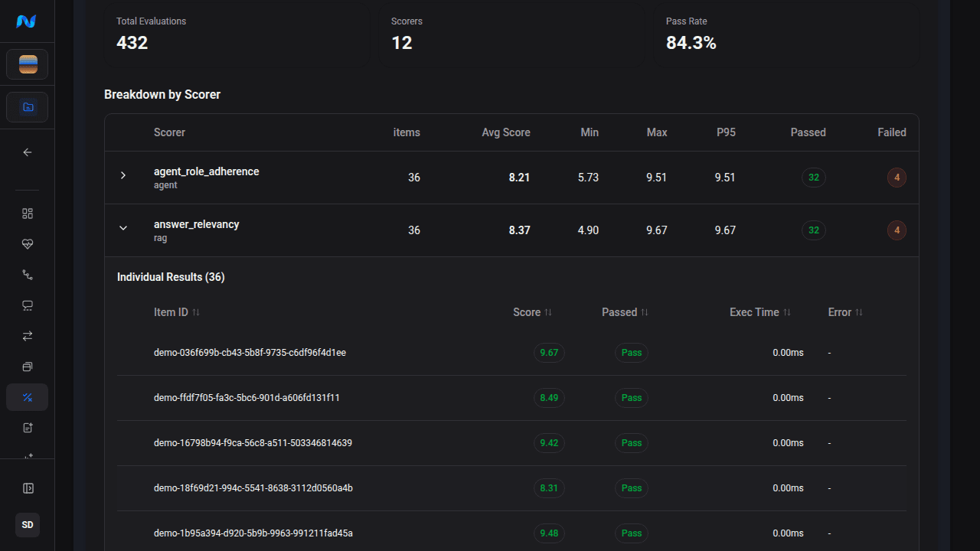Open the chat sessions icon in sidebar
This screenshot has width=980, height=551.
28,305
